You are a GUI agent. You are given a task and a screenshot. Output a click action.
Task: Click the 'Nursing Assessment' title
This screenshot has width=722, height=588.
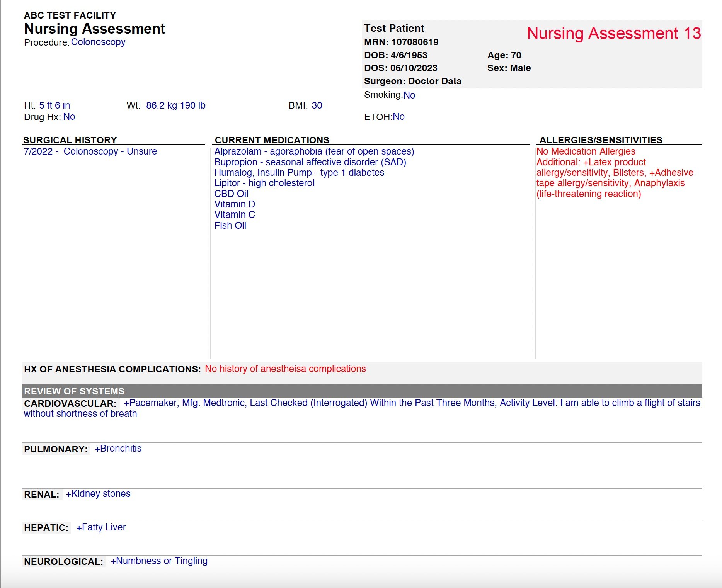(x=94, y=29)
